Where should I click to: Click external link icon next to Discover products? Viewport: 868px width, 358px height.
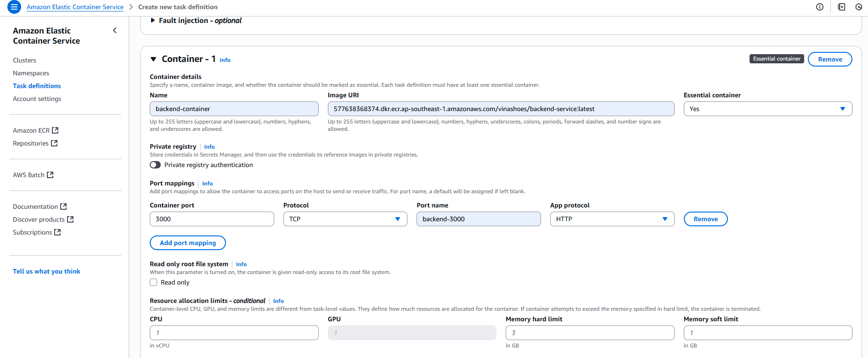point(70,219)
